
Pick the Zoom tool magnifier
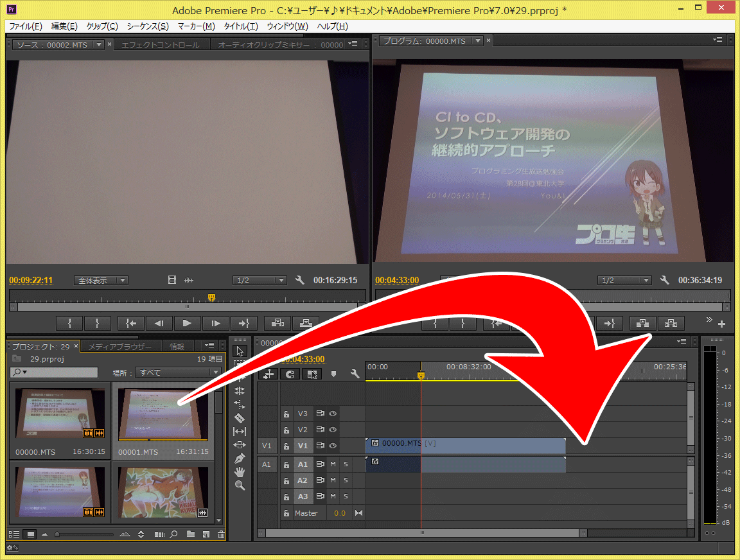click(240, 486)
